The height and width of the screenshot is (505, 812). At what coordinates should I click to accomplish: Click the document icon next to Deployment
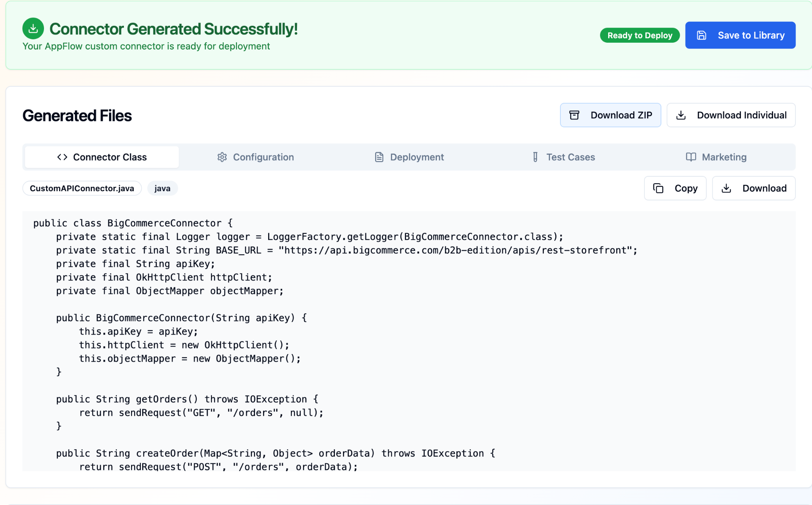(x=379, y=157)
